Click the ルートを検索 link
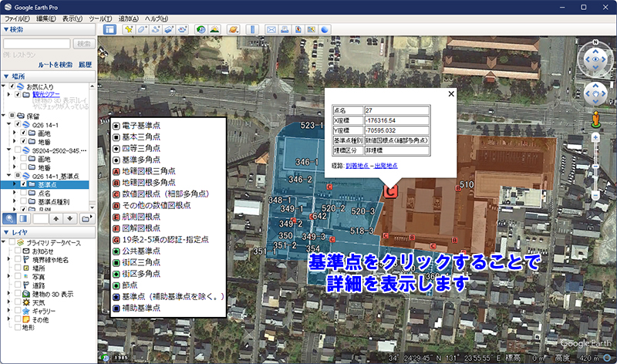The image size is (617, 364). pyautogui.click(x=55, y=65)
